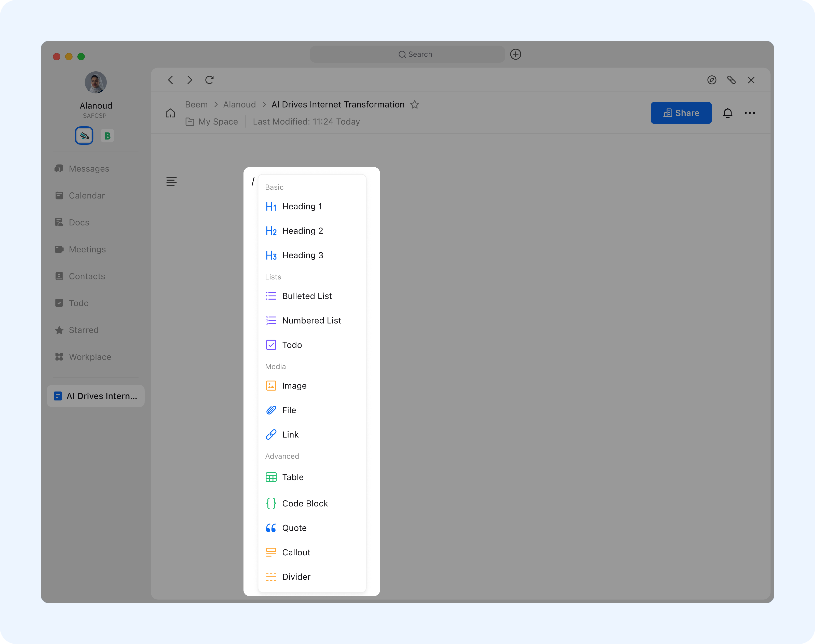Open the My Space folder location
This screenshot has height=644, width=815.
tap(218, 122)
